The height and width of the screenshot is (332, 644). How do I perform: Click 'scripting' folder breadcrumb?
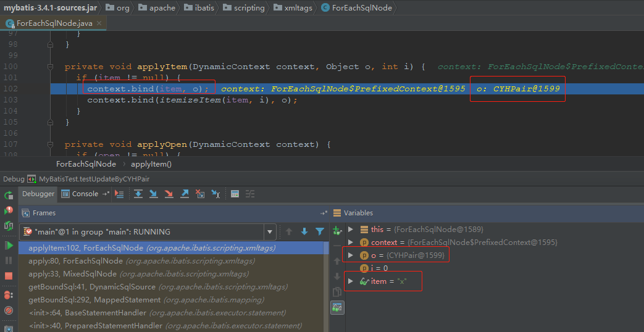coord(244,8)
